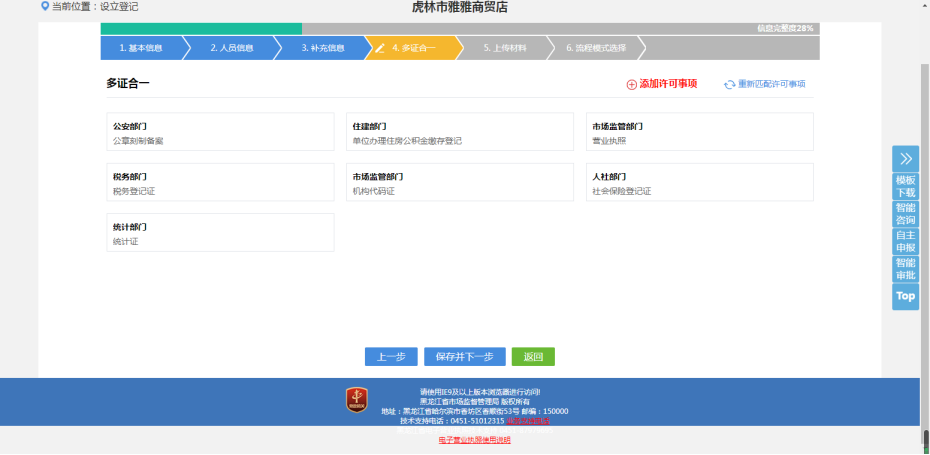Viewport: 930px width, 455px height.
Task: Select 市场监管部门 营业执照 card
Action: (x=700, y=132)
